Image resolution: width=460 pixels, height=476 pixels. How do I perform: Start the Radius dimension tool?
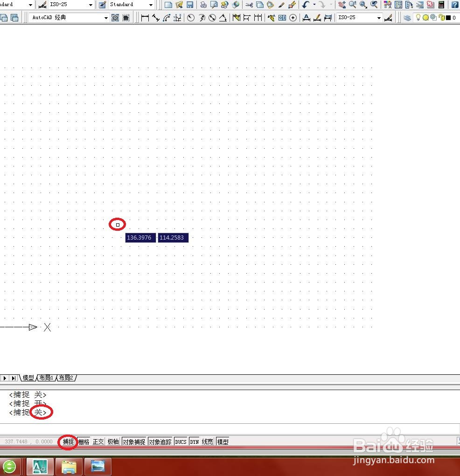[190, 18]
